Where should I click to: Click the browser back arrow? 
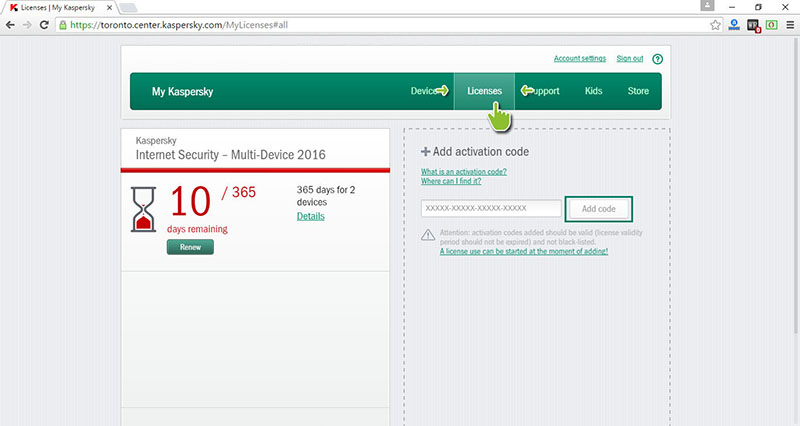(10, 25)
